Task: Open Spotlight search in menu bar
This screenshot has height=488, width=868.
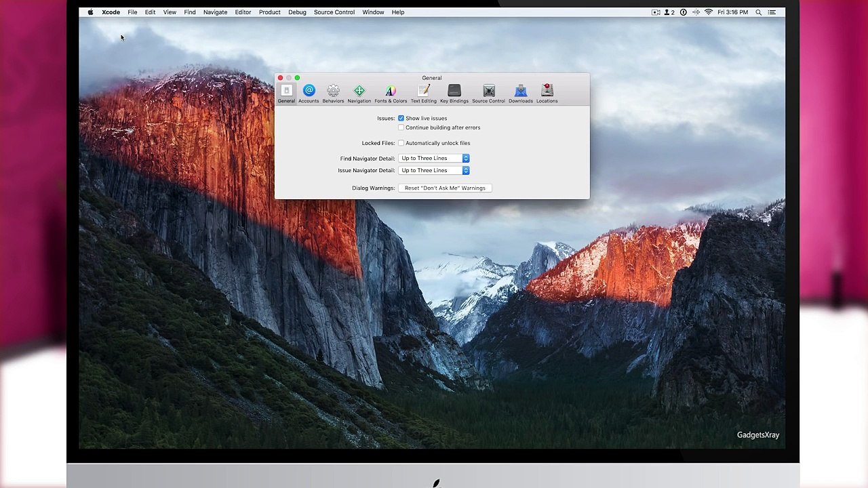Action: click(x=758, y=12)
